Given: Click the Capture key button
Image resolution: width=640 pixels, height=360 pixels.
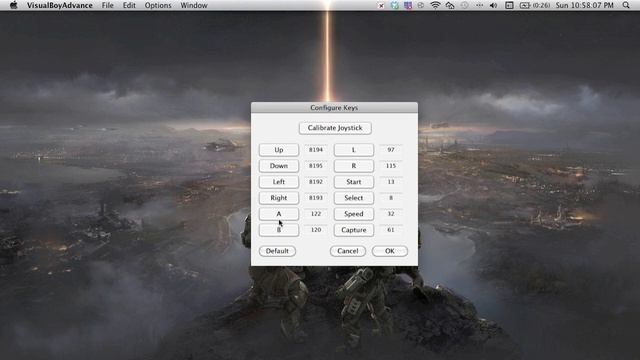Looking at the screenshot, I should tap(353, 230).
